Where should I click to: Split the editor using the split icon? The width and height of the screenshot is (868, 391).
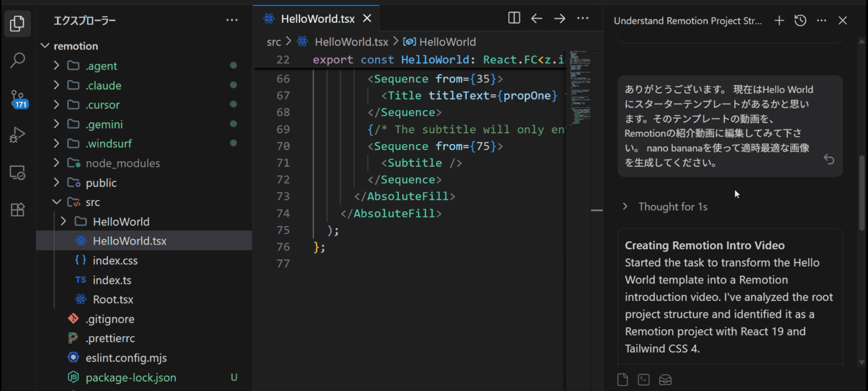point(514,18)
